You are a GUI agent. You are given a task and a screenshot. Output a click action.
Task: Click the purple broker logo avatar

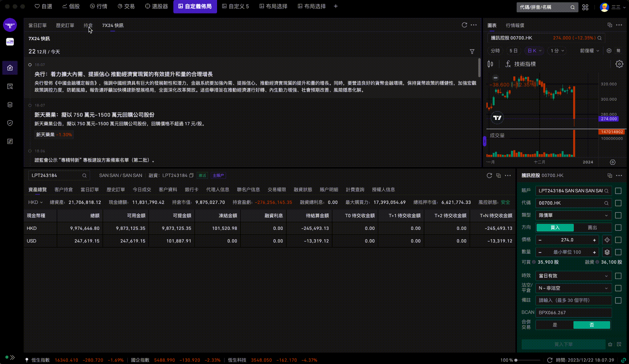coord(10,25)
